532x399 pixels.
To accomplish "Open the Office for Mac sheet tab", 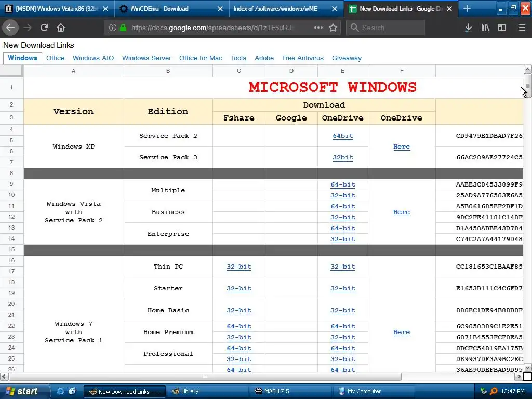I will tap(201, 58).
